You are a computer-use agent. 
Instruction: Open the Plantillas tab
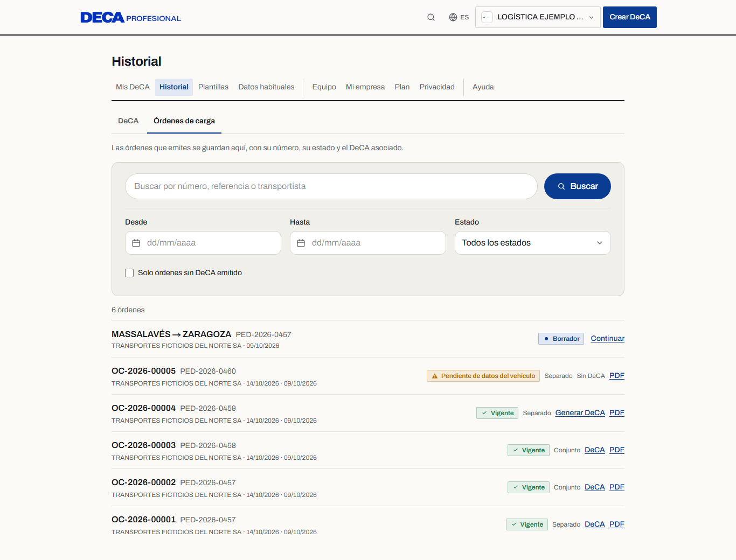point(213,87)
